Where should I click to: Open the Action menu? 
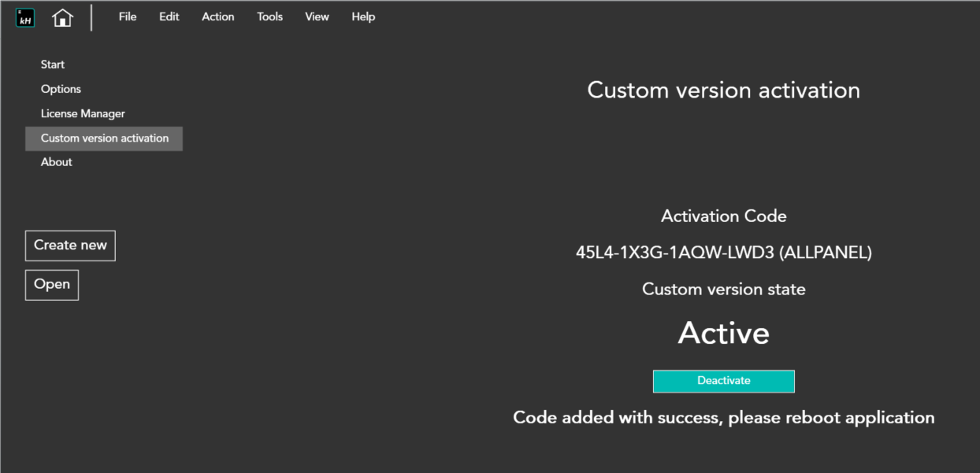[218, 17]
